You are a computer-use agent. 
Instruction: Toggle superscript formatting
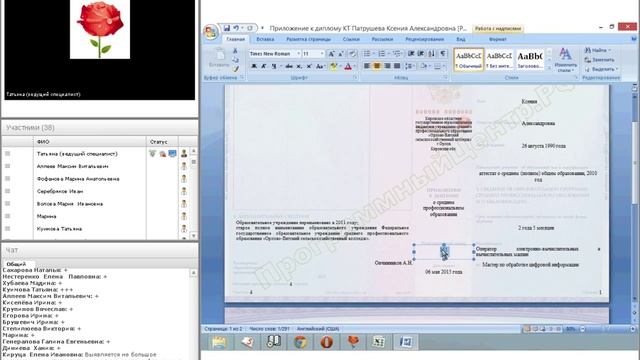click(309, 66)
